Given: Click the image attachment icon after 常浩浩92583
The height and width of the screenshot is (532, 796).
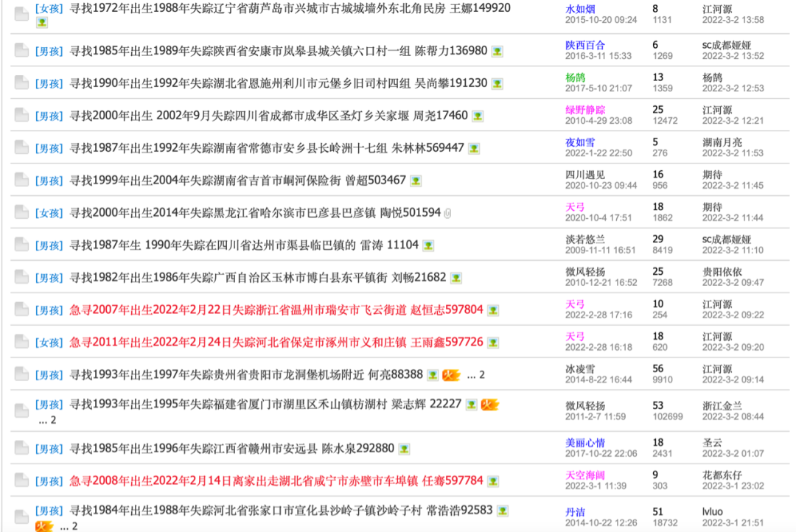Looking at the screenshot, I should 503,511.
